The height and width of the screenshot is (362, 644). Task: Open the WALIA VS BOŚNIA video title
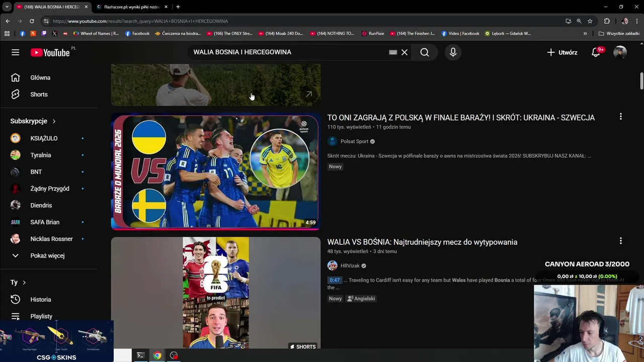coord(422,242)
